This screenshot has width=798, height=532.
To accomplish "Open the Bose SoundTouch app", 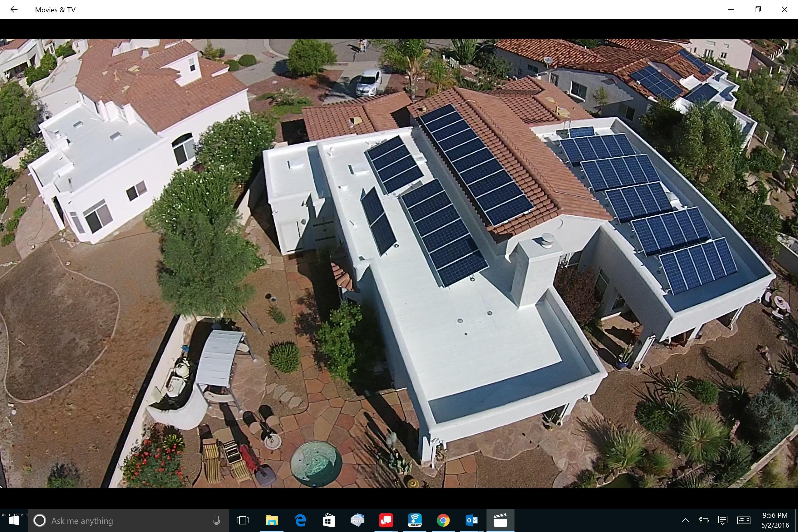I will [x=415, y=520].
